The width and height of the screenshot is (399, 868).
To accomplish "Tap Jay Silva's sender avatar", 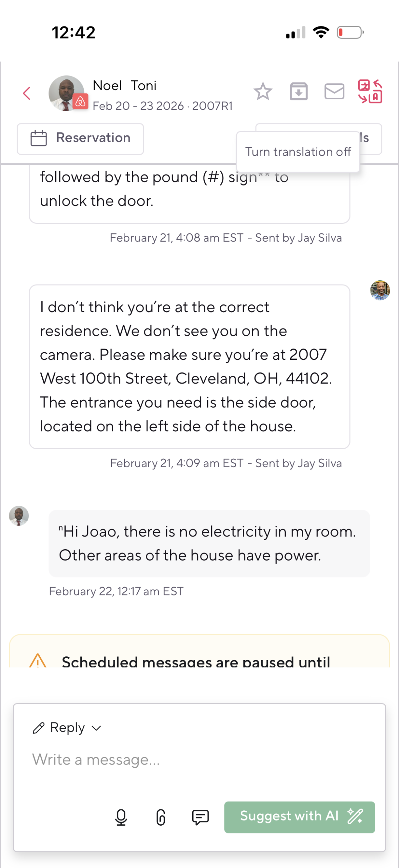I will coord(380,290).
